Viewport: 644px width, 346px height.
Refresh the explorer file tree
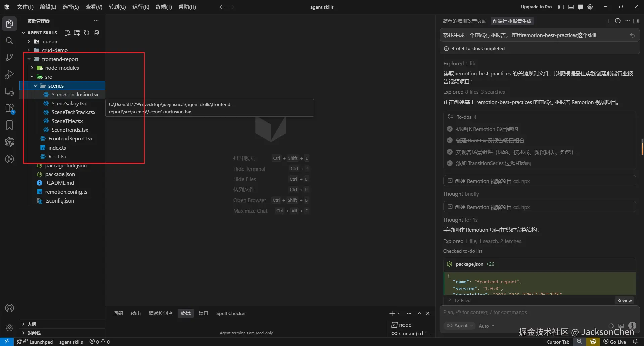pyautogui.click(x=87, y=33)
